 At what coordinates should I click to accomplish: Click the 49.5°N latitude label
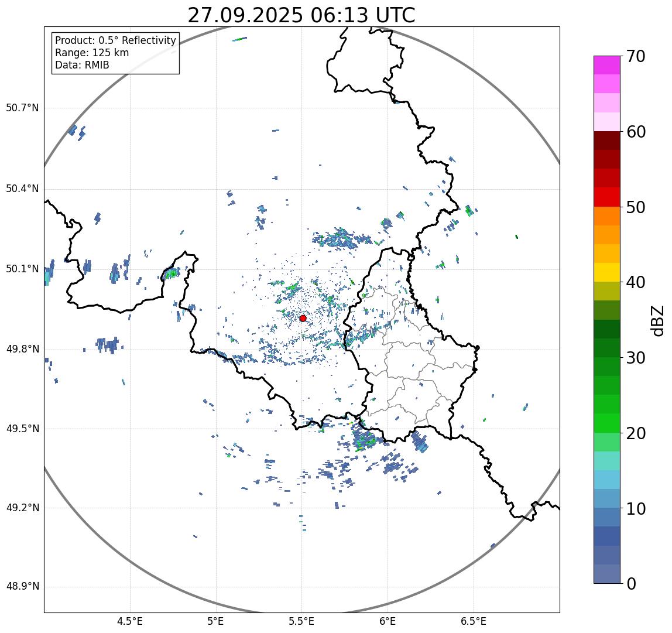point(22,429)
